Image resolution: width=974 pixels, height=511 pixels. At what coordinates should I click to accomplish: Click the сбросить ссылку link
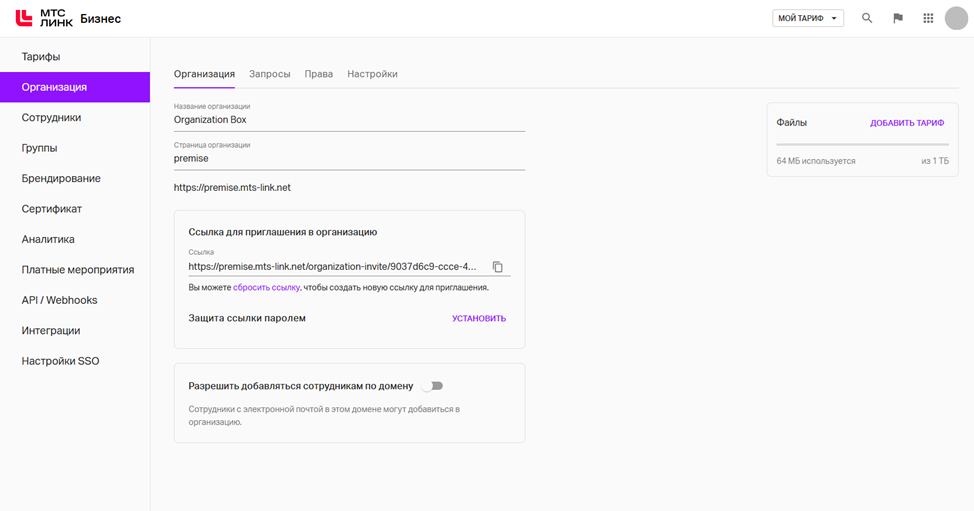tap(266, 287)
